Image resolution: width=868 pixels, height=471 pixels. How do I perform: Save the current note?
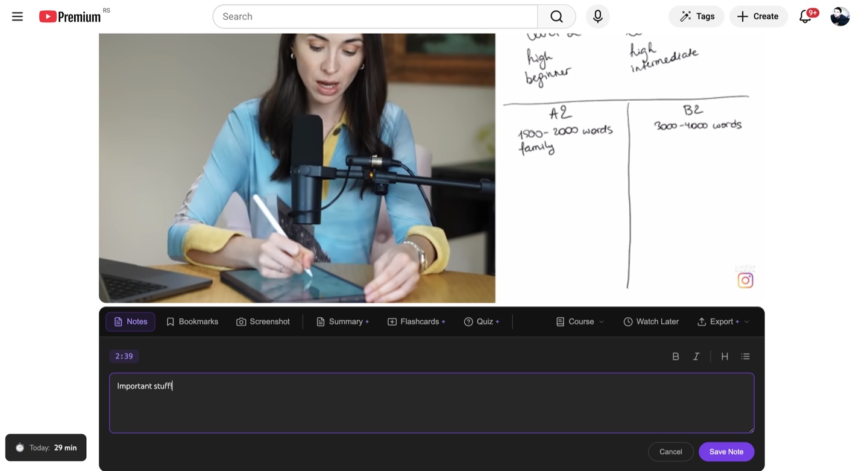[726, 451]
